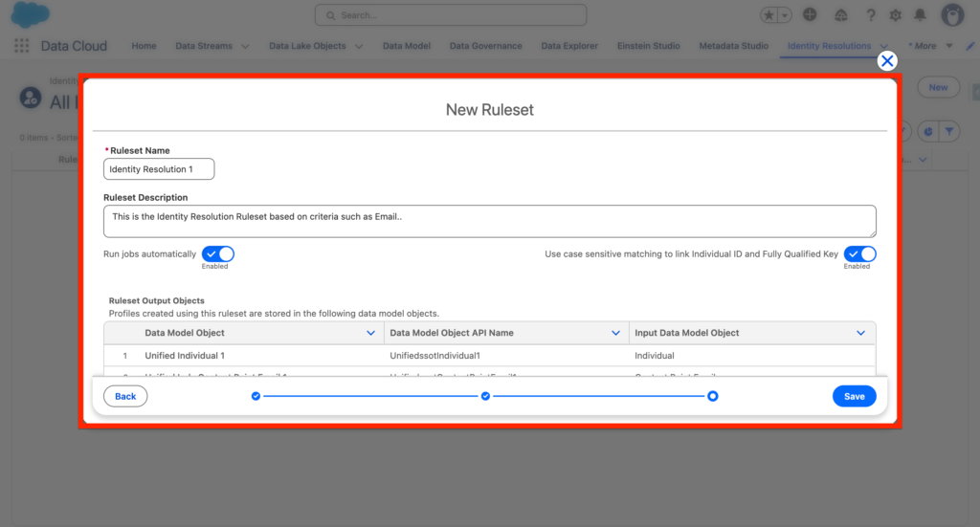Toggle the Run jobs automatically switch
Viewport: 980px width, 527px height.
(x=218, y=253)
